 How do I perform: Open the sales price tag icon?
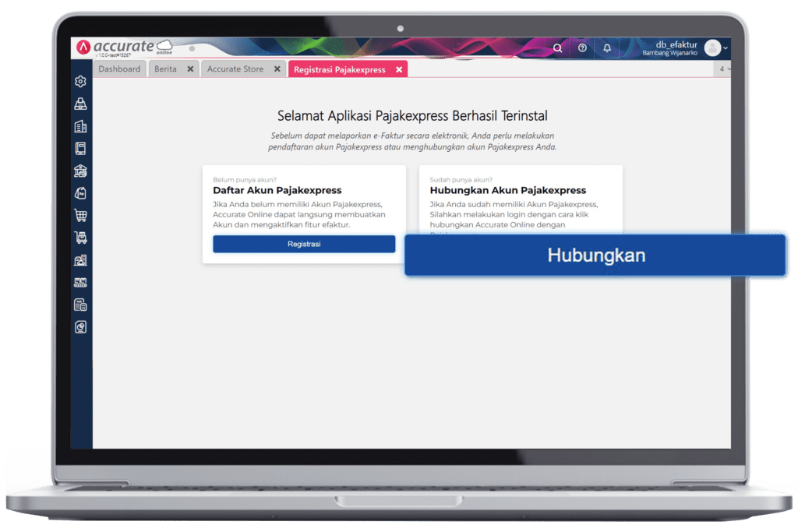80,193
